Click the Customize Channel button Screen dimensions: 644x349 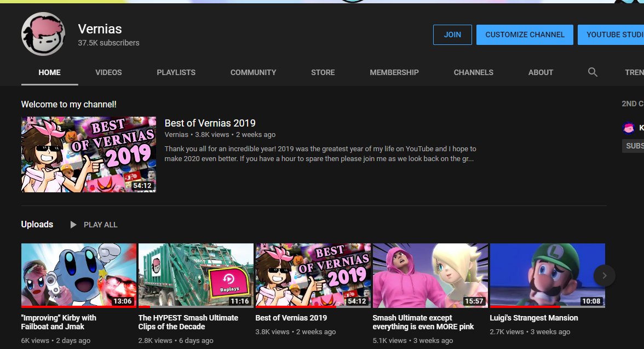click(525, 35)
